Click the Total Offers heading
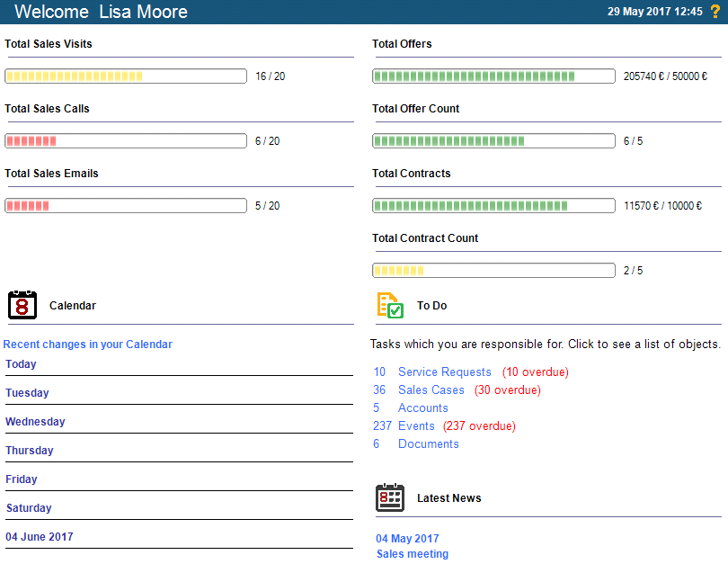 tap(402, 44)
